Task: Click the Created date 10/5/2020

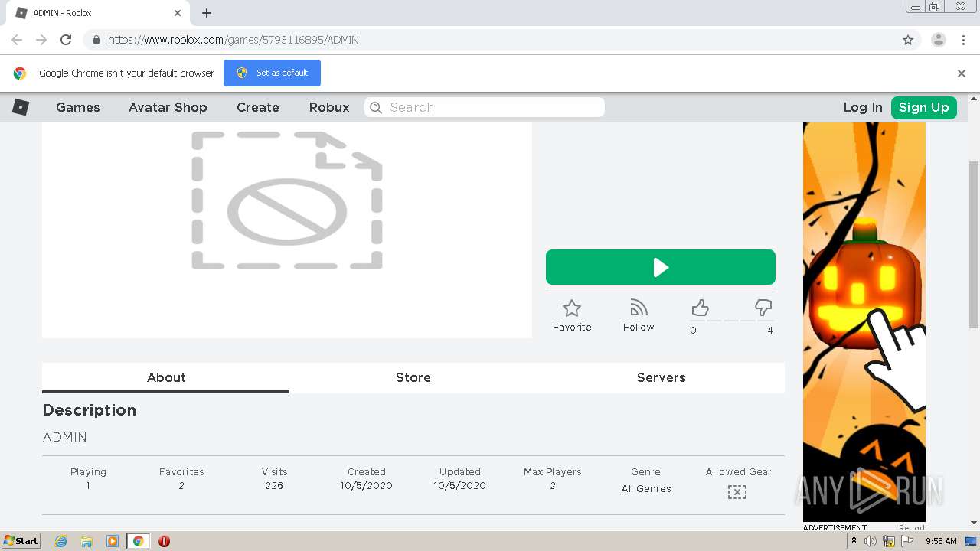Action: 367,485
